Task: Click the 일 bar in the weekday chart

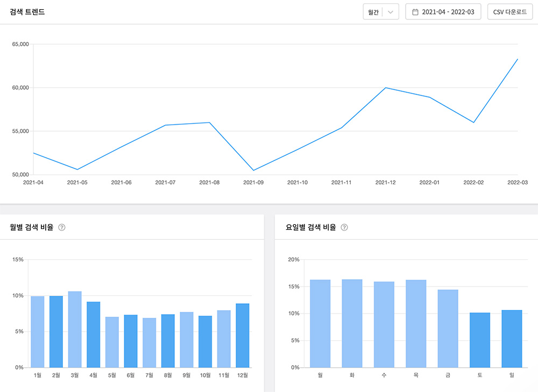Action: coord(512,339)
